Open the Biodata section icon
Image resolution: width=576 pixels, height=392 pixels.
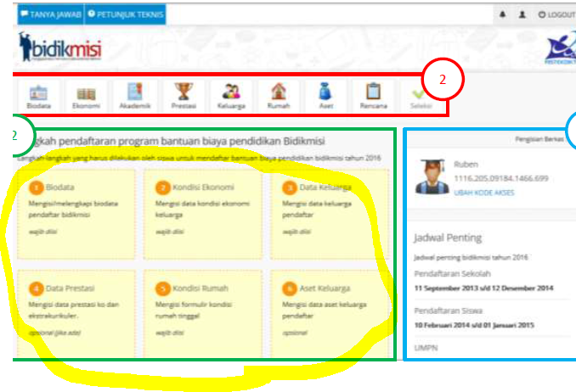38,96
